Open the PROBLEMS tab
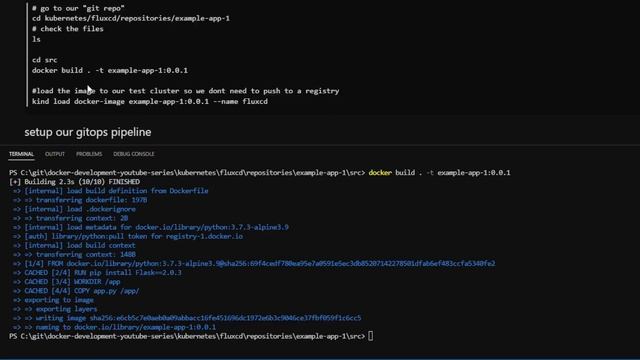The image size is (640, 360). [89, 154]
